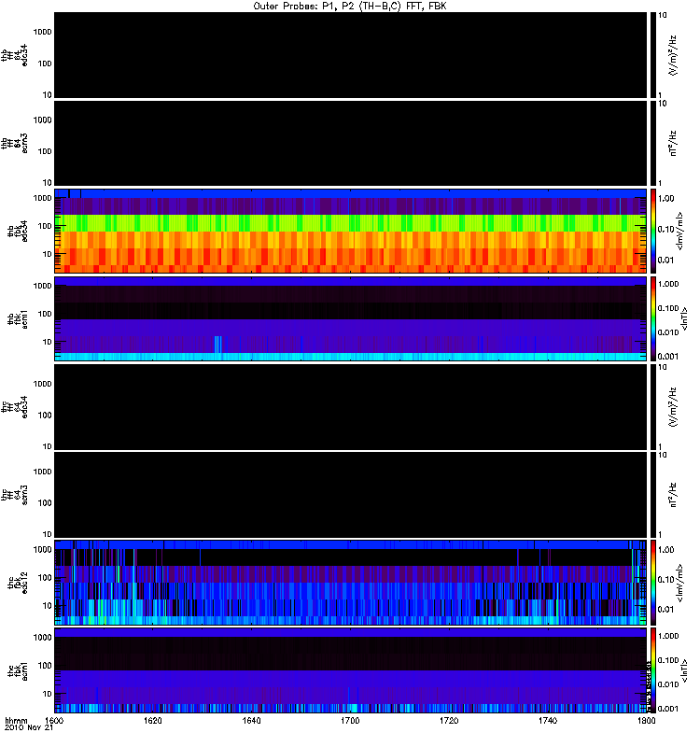Select the empty top thb fff edc34 panel
The width and height of the screenshot is (700, 747).
coord(350,55)
